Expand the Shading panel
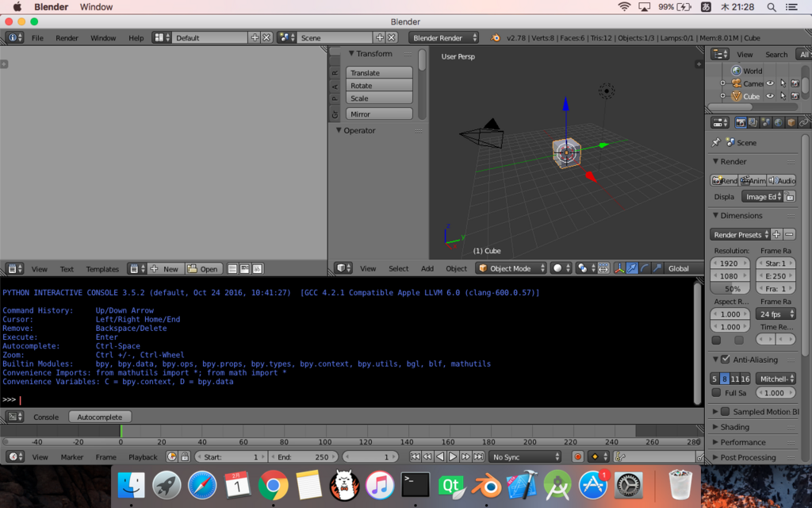Viewport: 812px width, 508px height. point(716,426)
